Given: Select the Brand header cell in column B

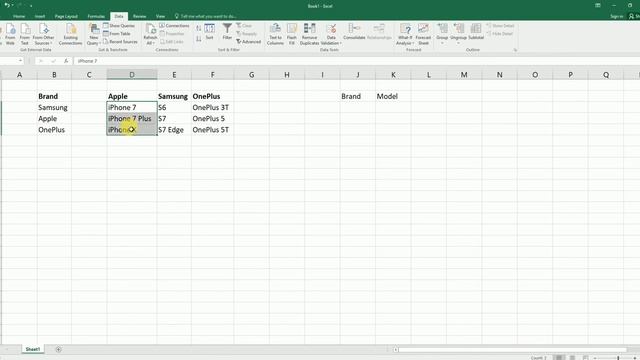Looking at the screenshot, I should [x=54, y=96].
